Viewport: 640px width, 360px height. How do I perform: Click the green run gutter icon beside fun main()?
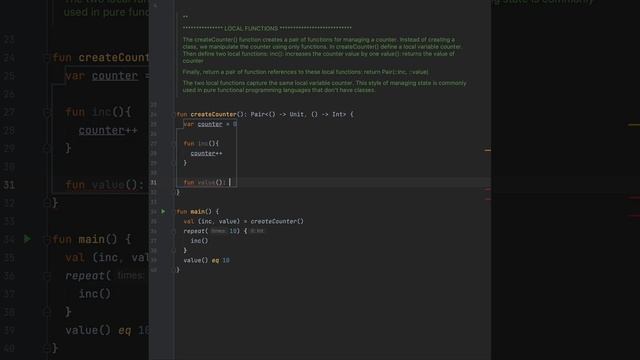pyautogui.click(x=163, y=211)
